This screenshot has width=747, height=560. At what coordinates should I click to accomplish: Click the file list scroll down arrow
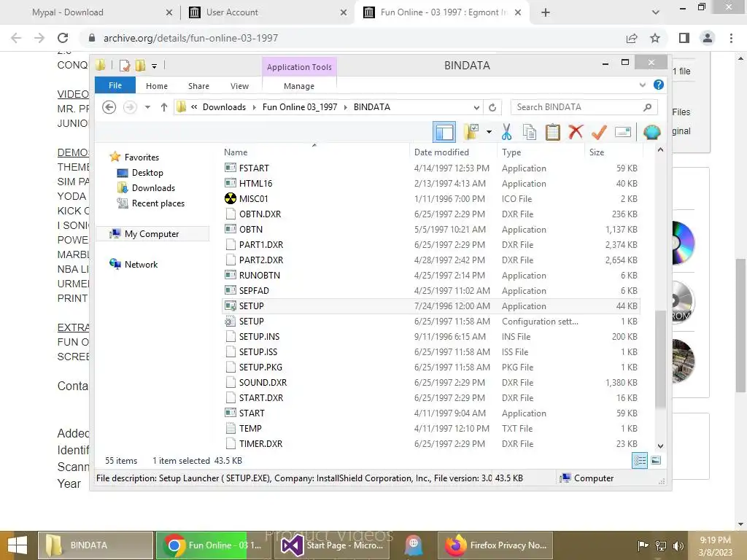[x=660, y=446]
